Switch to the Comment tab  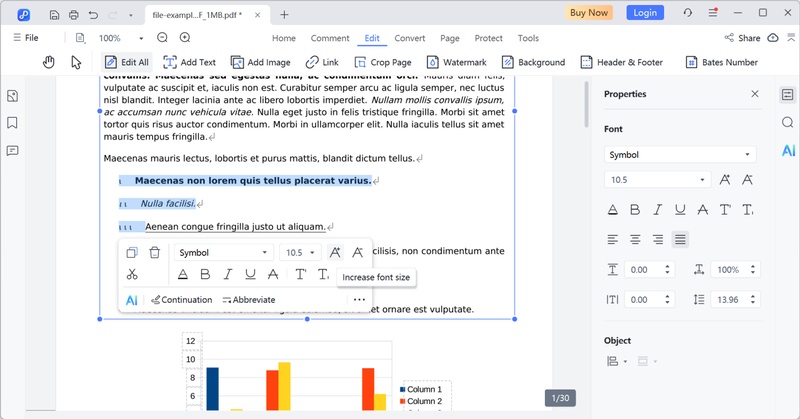330,38
